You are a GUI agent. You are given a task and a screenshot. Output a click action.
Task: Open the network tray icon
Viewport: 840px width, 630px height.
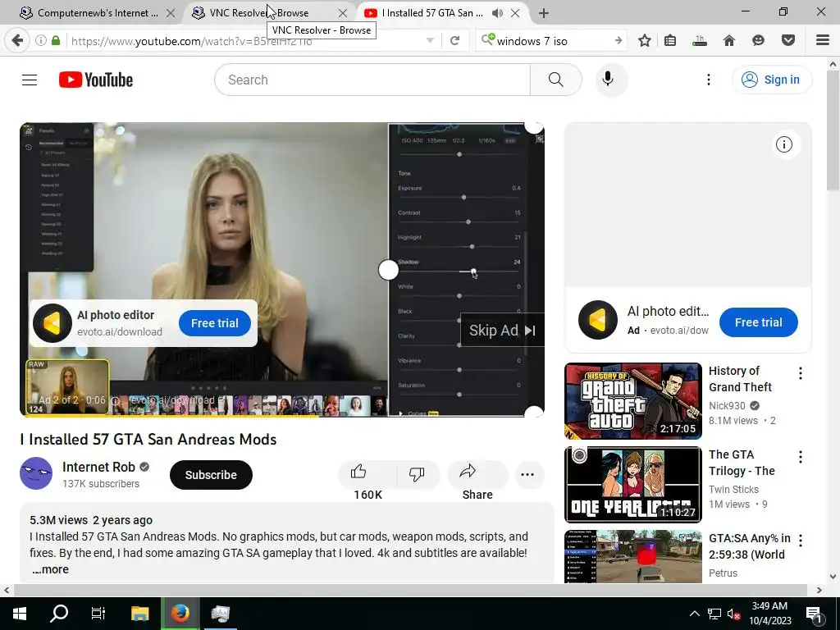pyautogui.click(x=714, y=614)
